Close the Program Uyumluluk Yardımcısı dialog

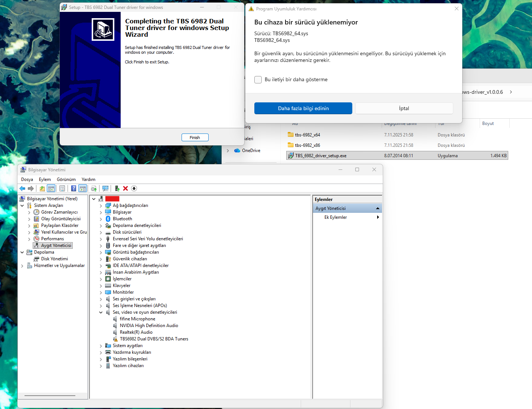[x=457, y=9]
